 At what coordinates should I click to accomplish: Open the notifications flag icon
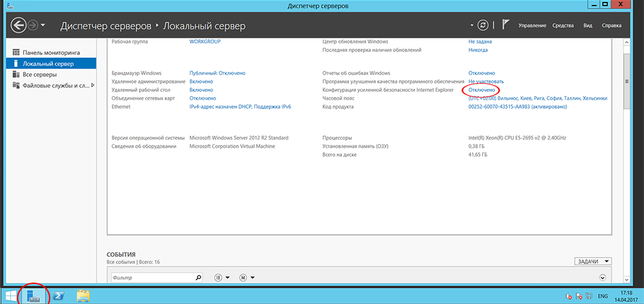point(506,25)
